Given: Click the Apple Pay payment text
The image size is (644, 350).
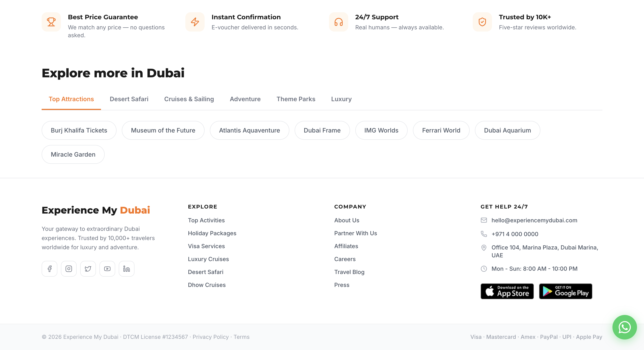Looking at the screenshot, I should [x=589, y=337].
